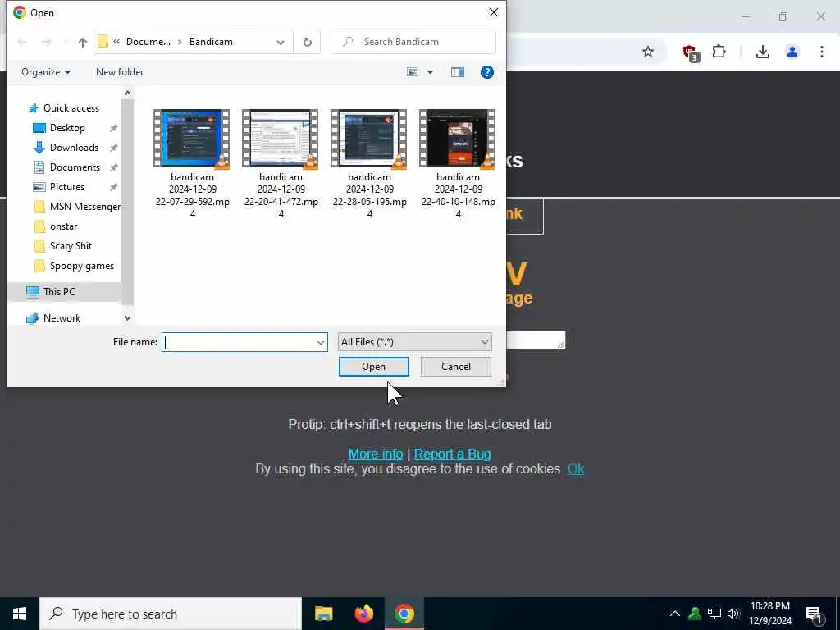Toggle the preview pane icon

(x=458, y=72)
